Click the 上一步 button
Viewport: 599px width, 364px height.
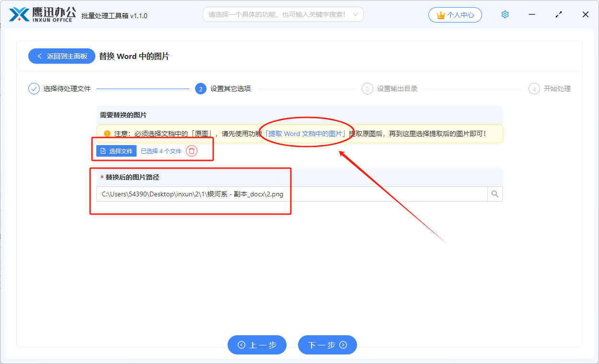click(257, 345)
